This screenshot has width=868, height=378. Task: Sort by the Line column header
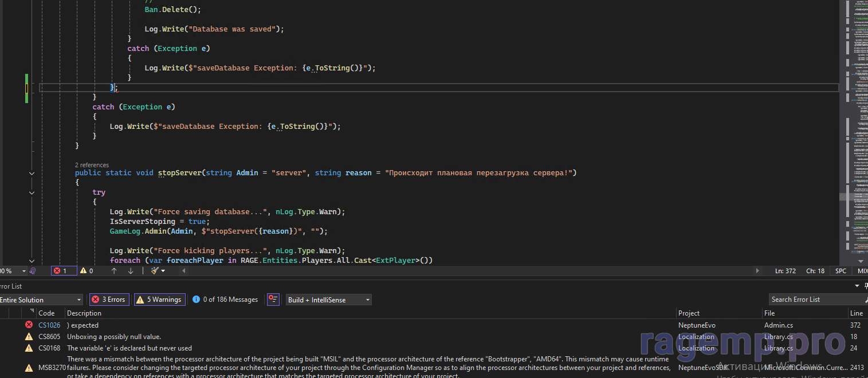pos(857,313)
